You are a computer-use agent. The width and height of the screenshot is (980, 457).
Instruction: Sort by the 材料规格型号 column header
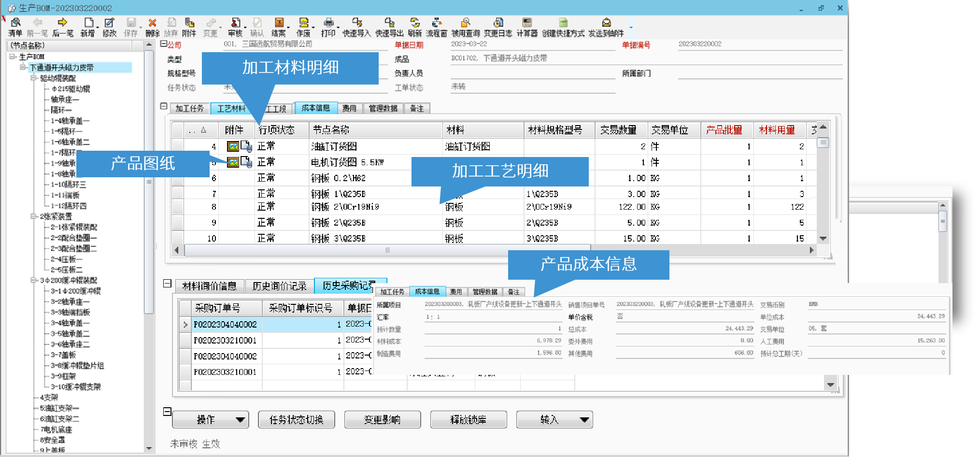tap(559, 129)
